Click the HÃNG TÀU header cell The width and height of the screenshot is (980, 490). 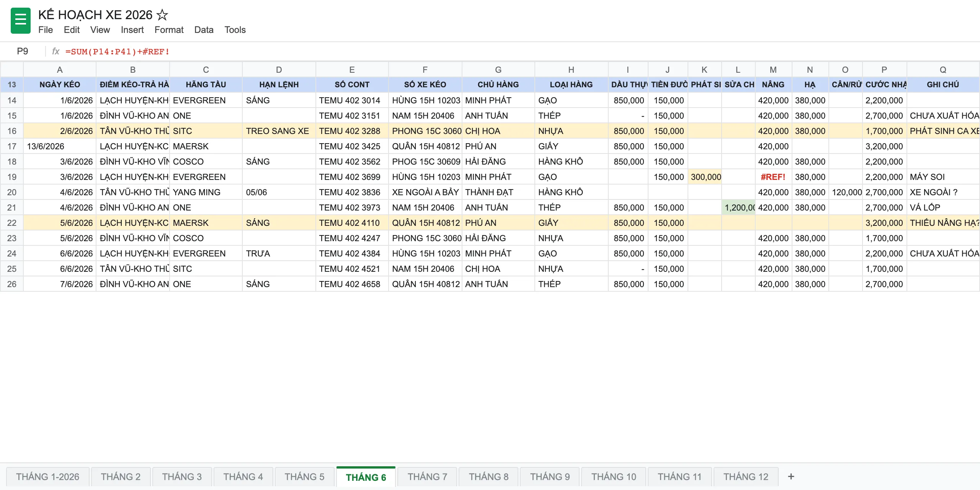click(x=206, y=85)
